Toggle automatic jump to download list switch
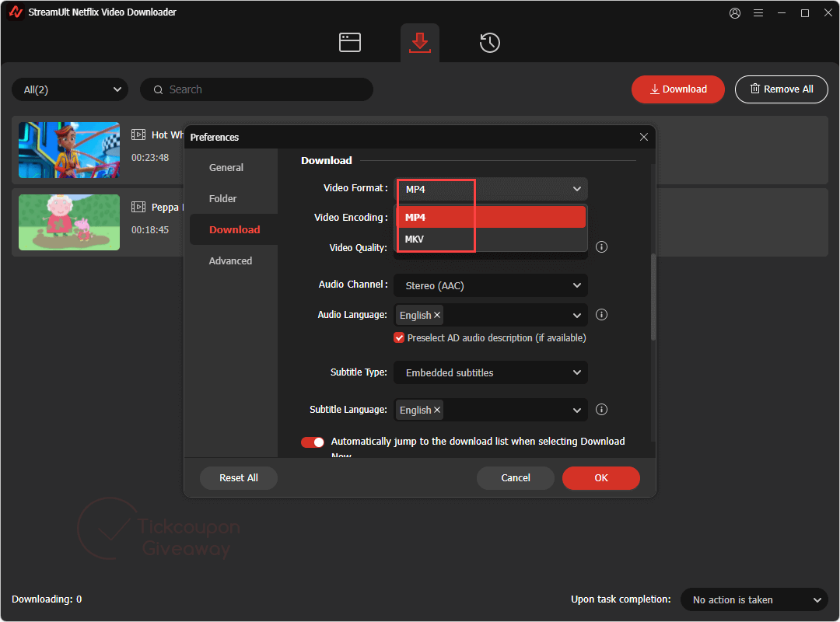 (x=313, y=442)
